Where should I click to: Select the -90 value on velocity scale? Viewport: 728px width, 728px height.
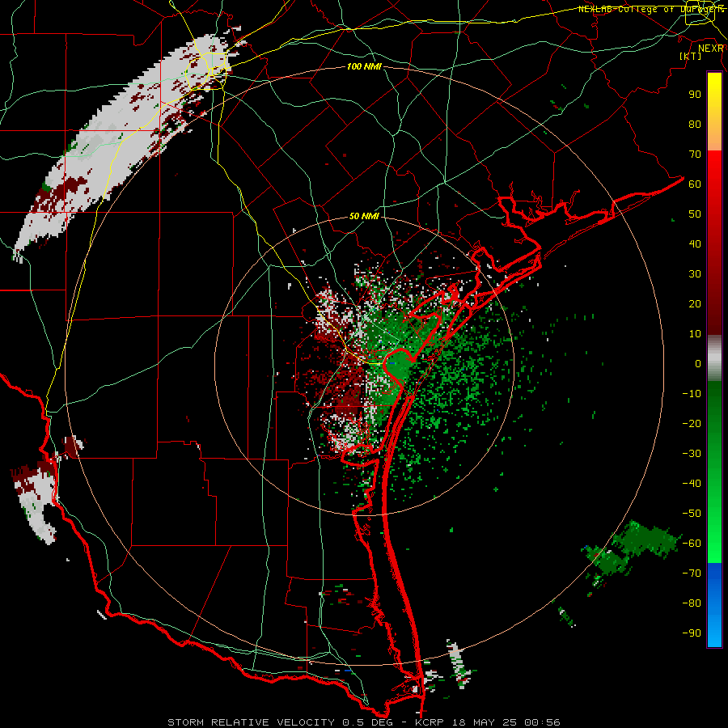[692, 633]
